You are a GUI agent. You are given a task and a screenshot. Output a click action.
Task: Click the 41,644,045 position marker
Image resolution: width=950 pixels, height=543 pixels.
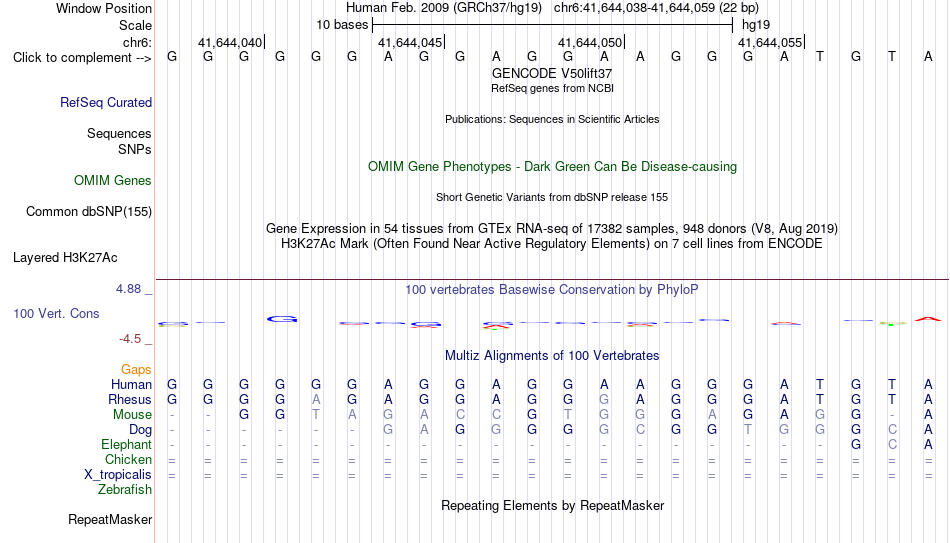tap(411, 42)
